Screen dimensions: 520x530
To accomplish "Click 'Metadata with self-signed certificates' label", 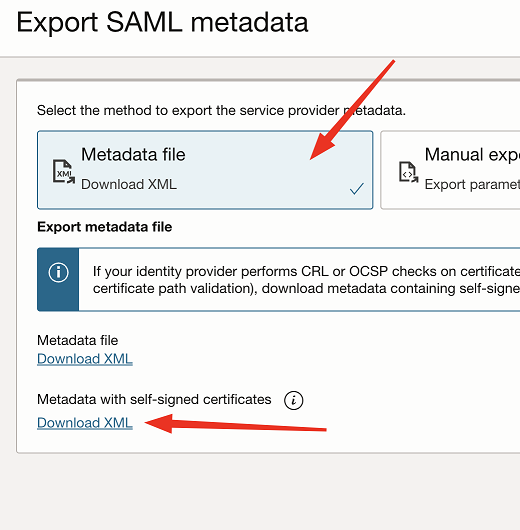I will click(x=154, y=400).
